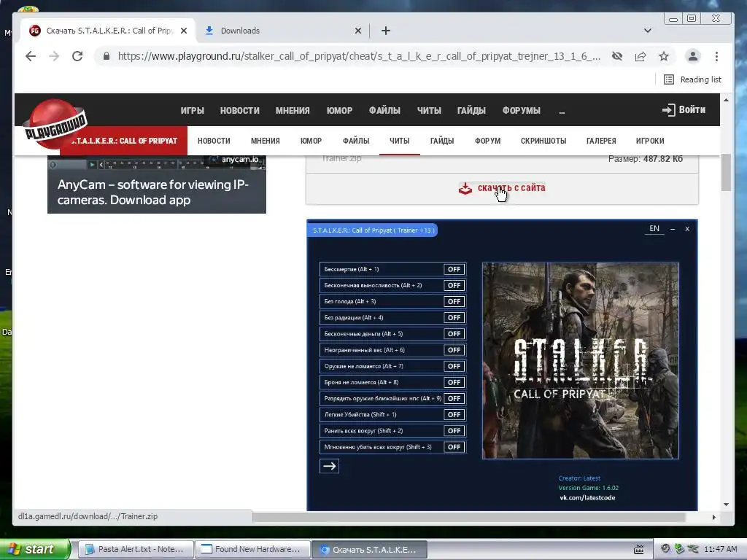Click the Chrome Скачать S.T.A.L.K.E.R. taskbar button
747x560 pixels.
click(x=369, y=550)
